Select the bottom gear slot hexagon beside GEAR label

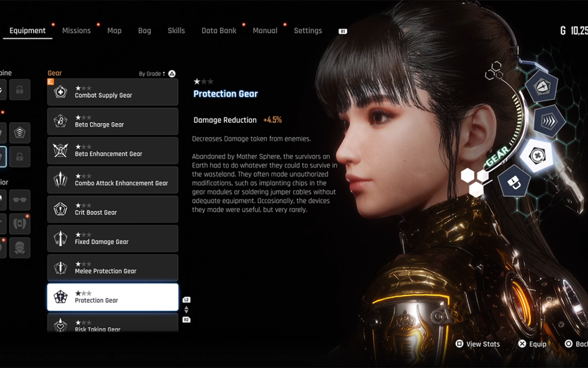pos(513,180)
